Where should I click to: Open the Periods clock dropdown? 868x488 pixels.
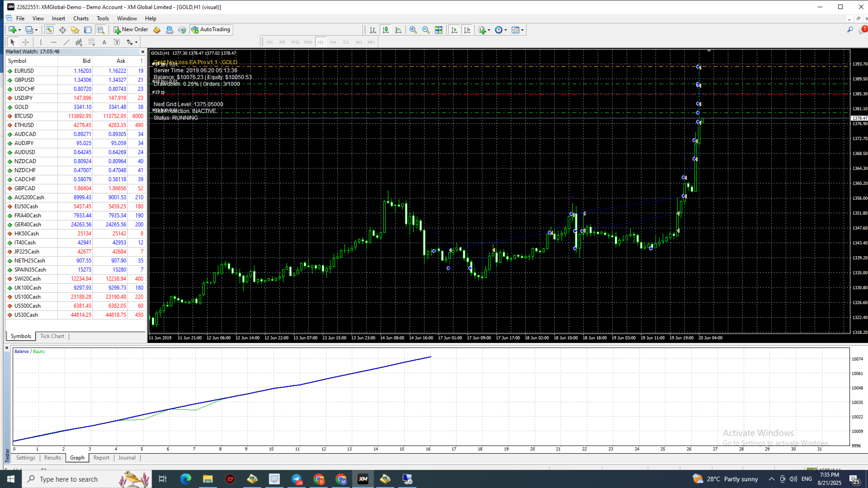coord(501,30)
